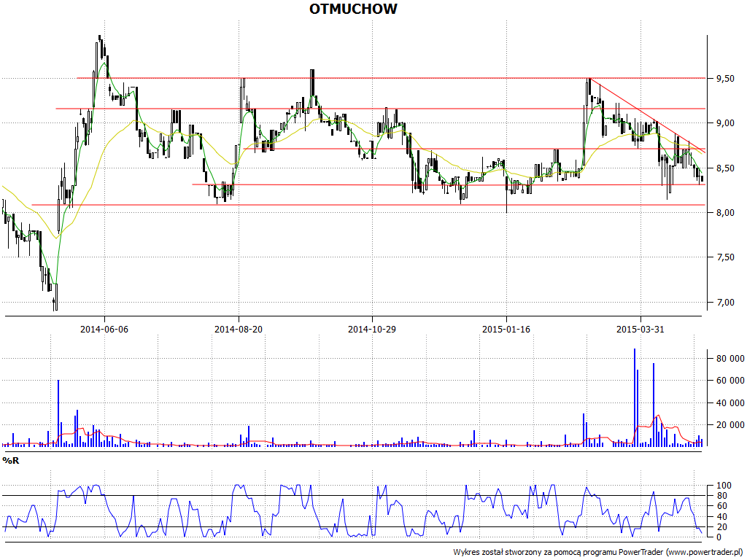Image resolution: width=747 pixels, height=560 pixels.
Task: Click the 0 level on %R axis
Action: click(x=719, y=537)
